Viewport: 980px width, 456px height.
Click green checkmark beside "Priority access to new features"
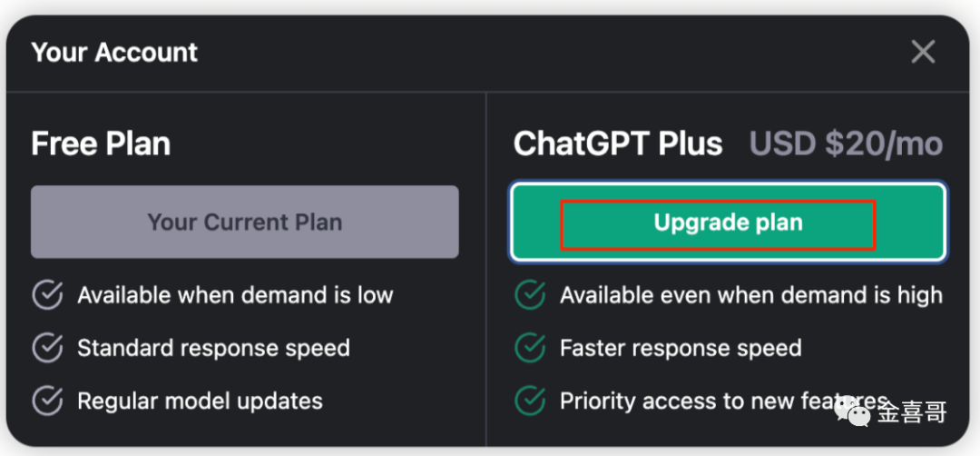coord(530,401)
